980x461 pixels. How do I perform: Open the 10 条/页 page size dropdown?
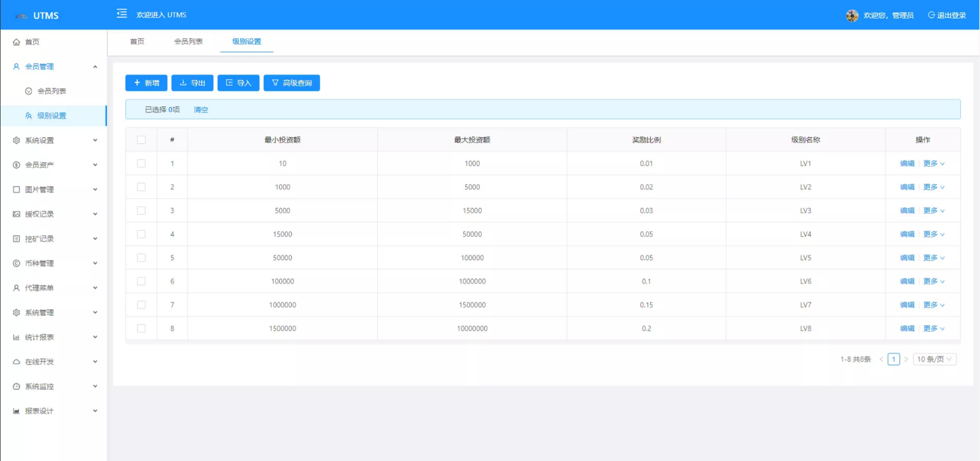934,359
